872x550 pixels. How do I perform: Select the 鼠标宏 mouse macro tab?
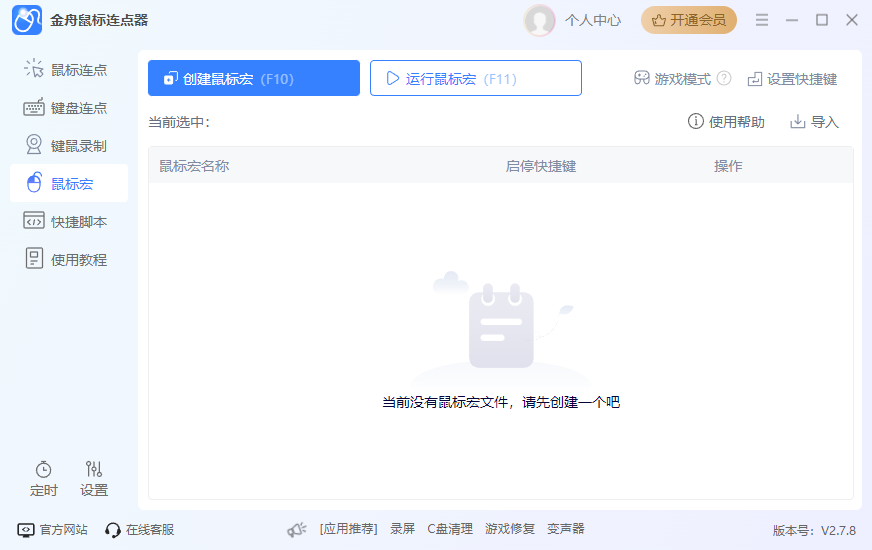coord(68,184)
